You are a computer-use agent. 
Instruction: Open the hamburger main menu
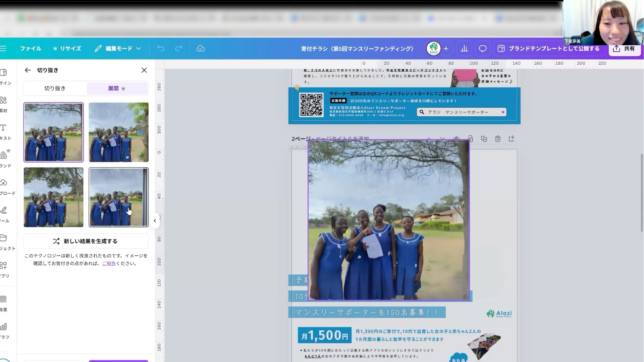(3, 49)
